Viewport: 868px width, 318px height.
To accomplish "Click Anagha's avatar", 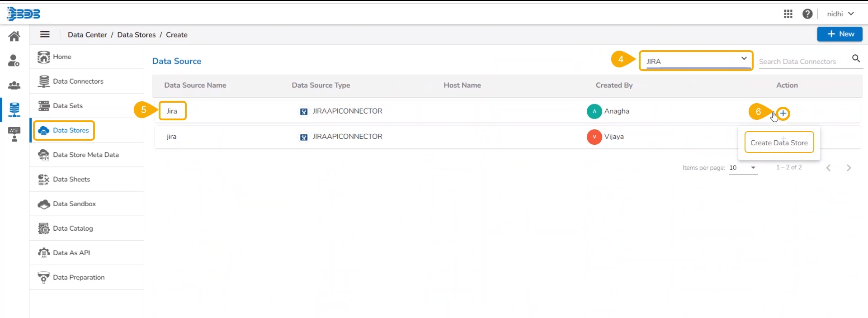I will (594, 111).
